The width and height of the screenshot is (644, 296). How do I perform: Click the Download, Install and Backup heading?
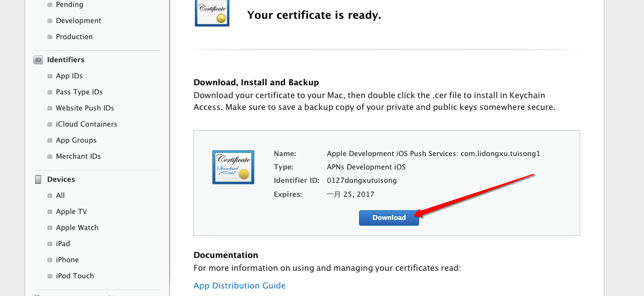[x=256, y=83]
